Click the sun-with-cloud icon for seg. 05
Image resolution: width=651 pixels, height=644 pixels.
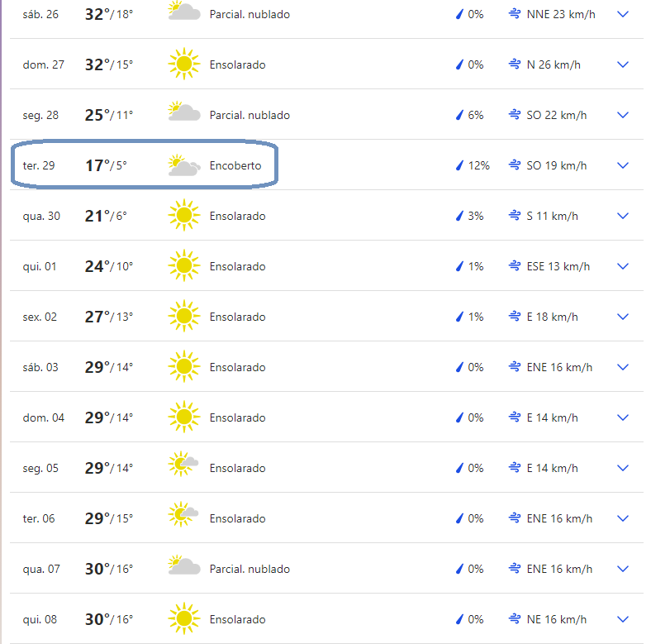click(x=183, y=464)
